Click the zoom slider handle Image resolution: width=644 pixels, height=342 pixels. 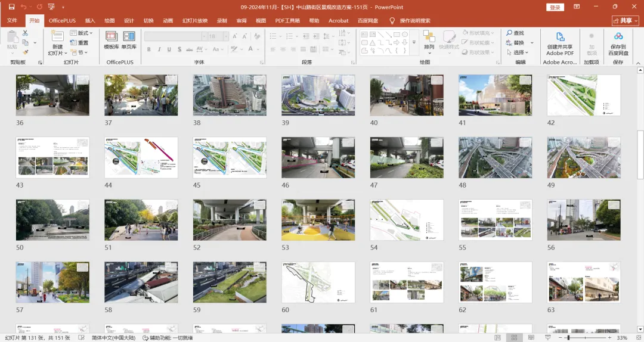(568, 337)
